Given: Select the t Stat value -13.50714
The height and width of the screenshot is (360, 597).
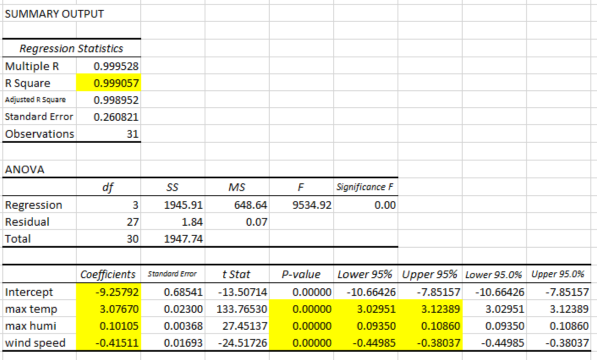Looking at the screenshot, I should [x=243, y=292].
